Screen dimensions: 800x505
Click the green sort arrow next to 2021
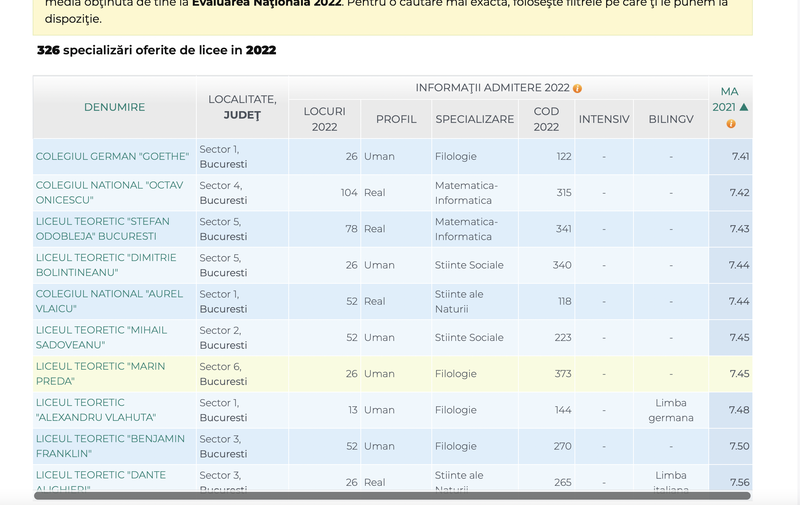pos(744,107)
